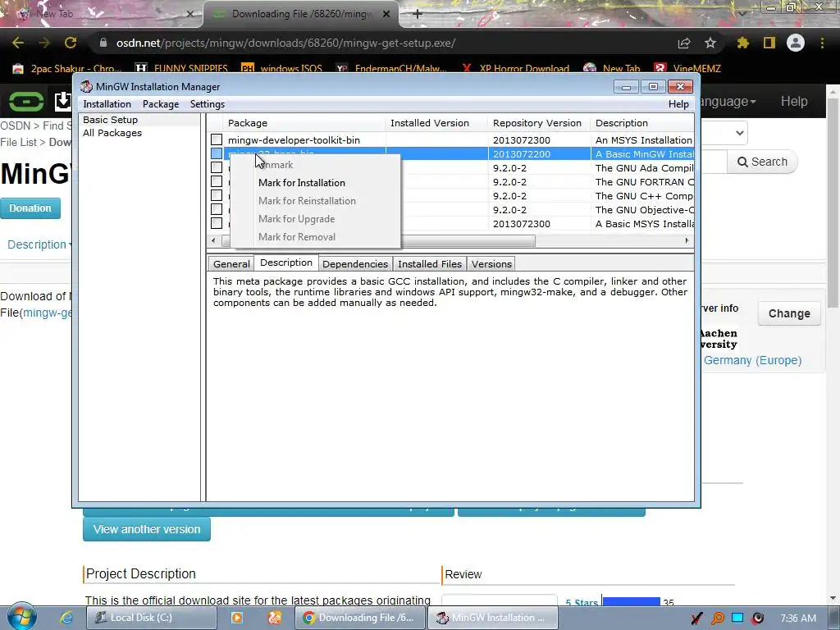Click the Repository Version column header

click(538, 123)
